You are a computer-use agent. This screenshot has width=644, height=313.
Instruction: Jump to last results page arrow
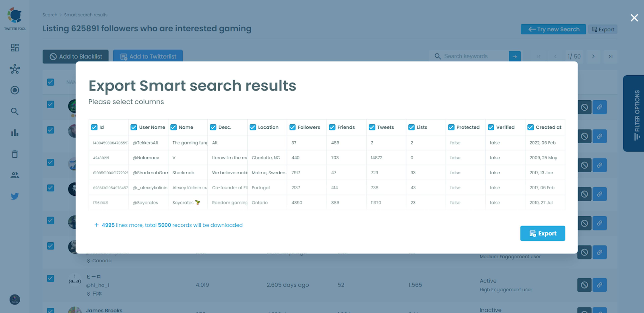[610, 56]
